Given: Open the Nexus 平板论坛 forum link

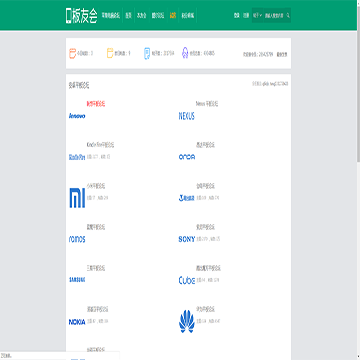Looking at the screenshot, I should (207, 104).
